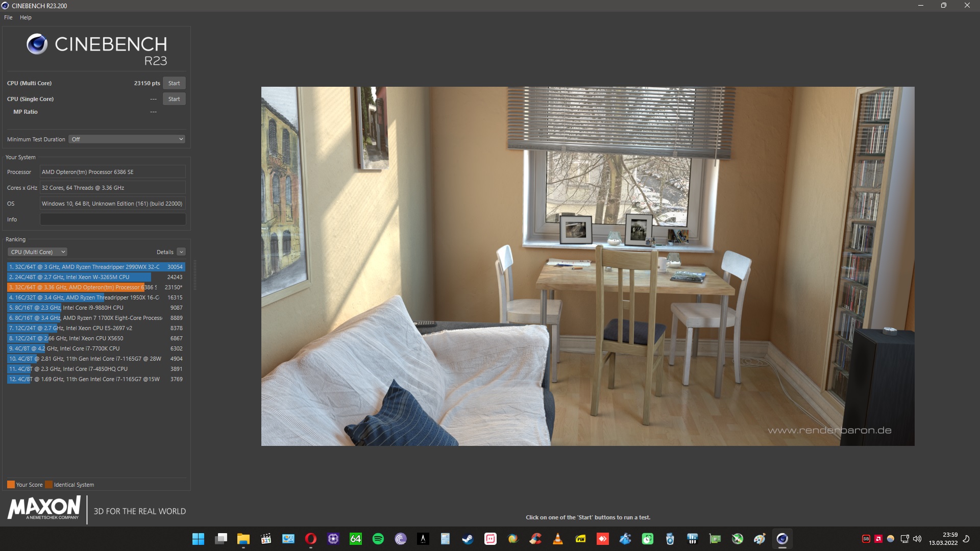
Task: Open the Help menu
Action: pyautogui.click(x=26, y=17)
